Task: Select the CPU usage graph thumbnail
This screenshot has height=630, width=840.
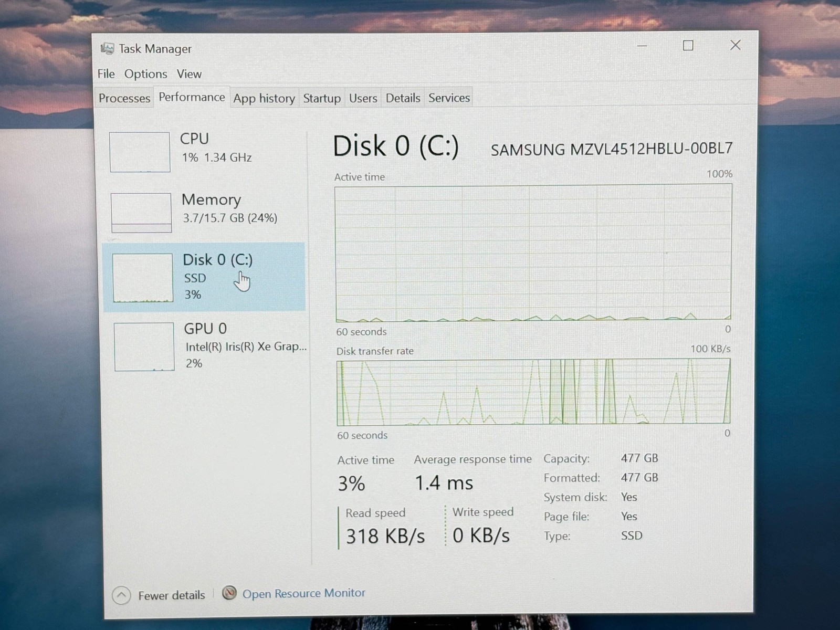Action: [x=140, y=152]
